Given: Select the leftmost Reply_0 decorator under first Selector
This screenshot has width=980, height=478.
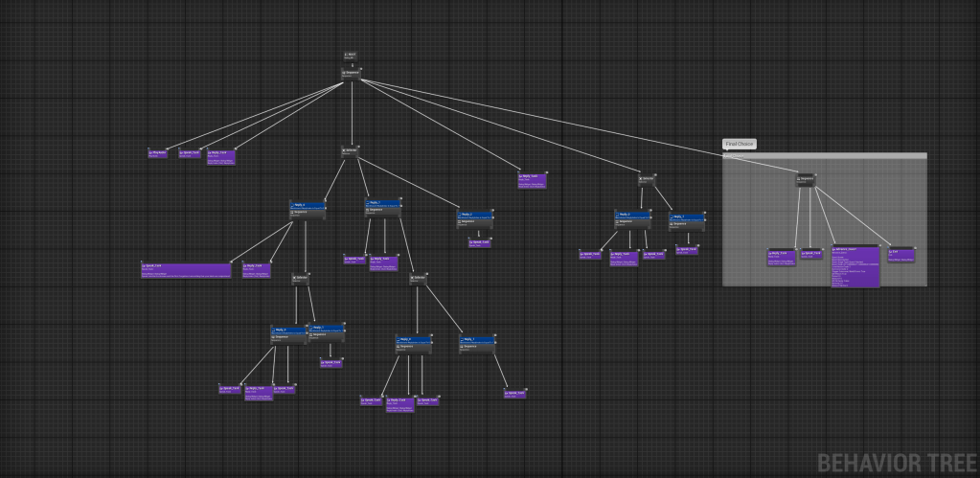Looking at the screenshot, I should click(x=308, y=209).
